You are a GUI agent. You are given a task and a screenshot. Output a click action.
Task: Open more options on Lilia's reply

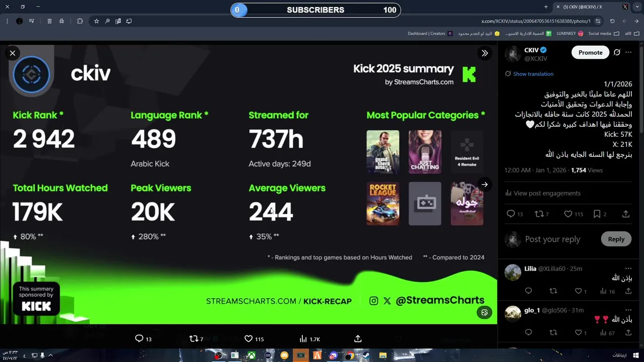tap(628, 268)
